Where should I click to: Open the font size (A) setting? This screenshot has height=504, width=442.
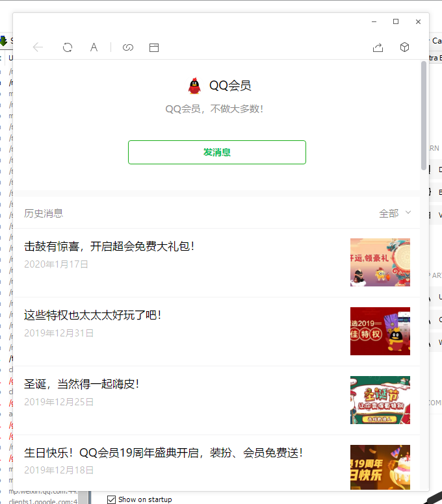pyautogui.click(x=94, y=47)
